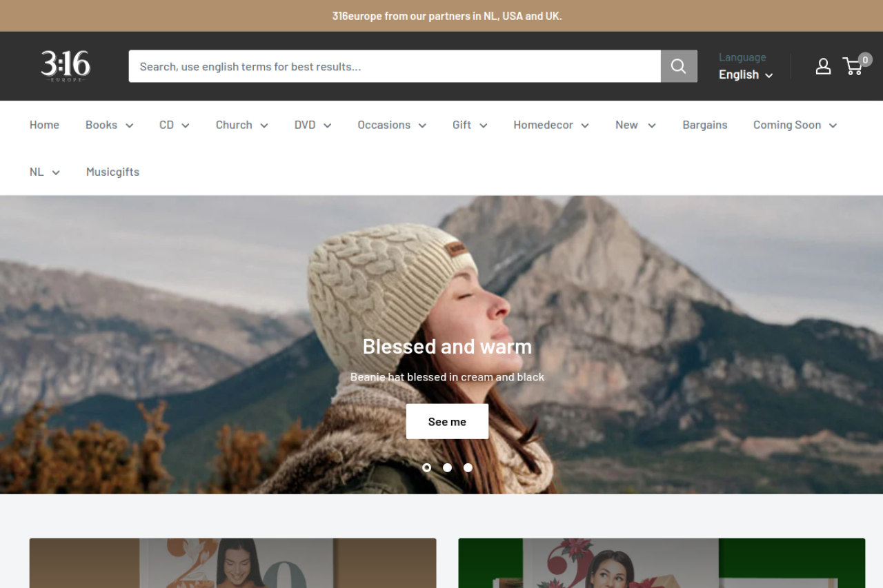Select the first slideshow dot
The width and height of the screenshot is (883, 588).
(x=426, y=467)
